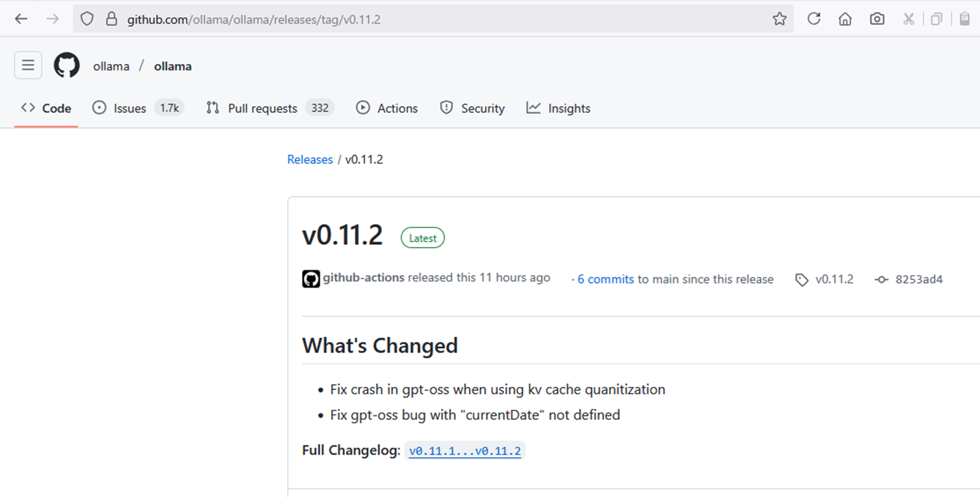This screenshot has width=980, height=497.
Task: Click the 'released this 11 hours ago' text
Action: (x=479, y=277)
